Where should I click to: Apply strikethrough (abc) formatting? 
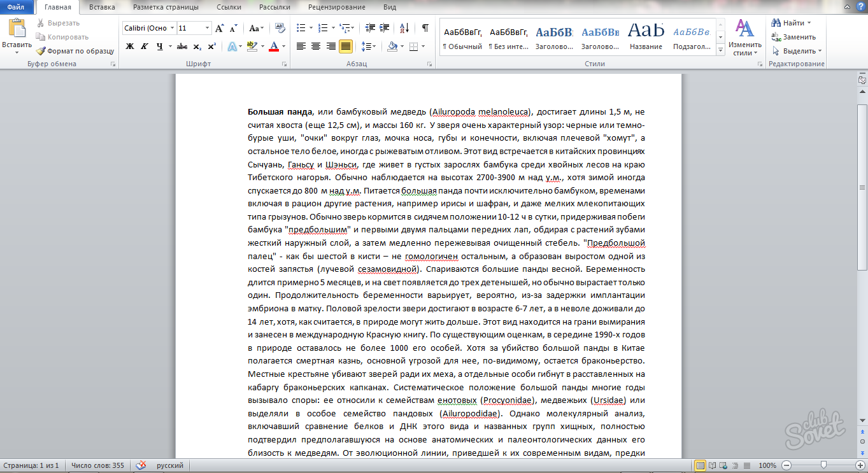click(182, 46)
